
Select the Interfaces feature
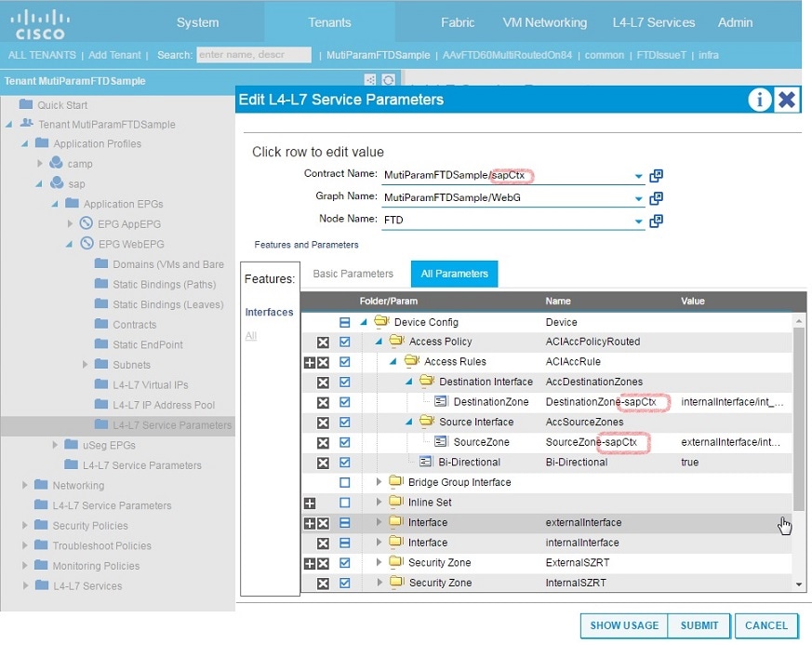coord(270,313)
